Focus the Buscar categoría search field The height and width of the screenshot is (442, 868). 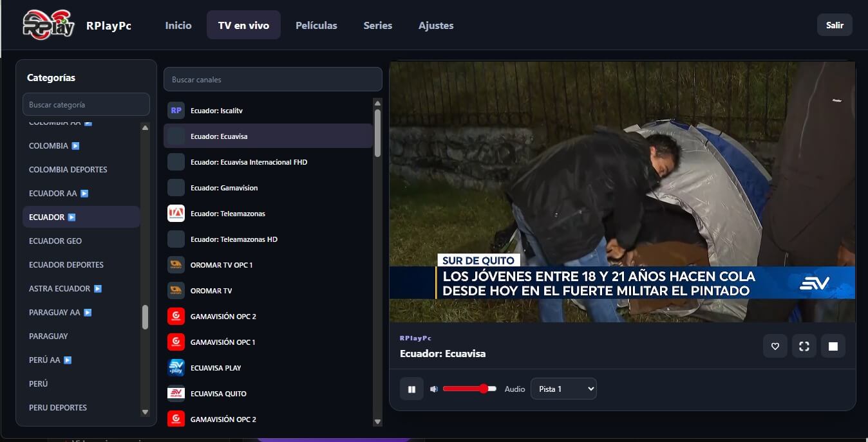coord(86,104)
